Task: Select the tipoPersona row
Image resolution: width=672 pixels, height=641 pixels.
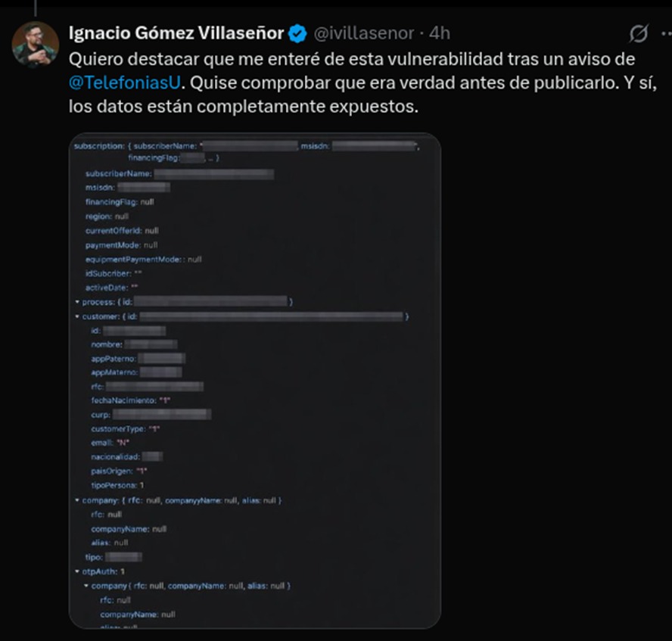Action: 117,485
